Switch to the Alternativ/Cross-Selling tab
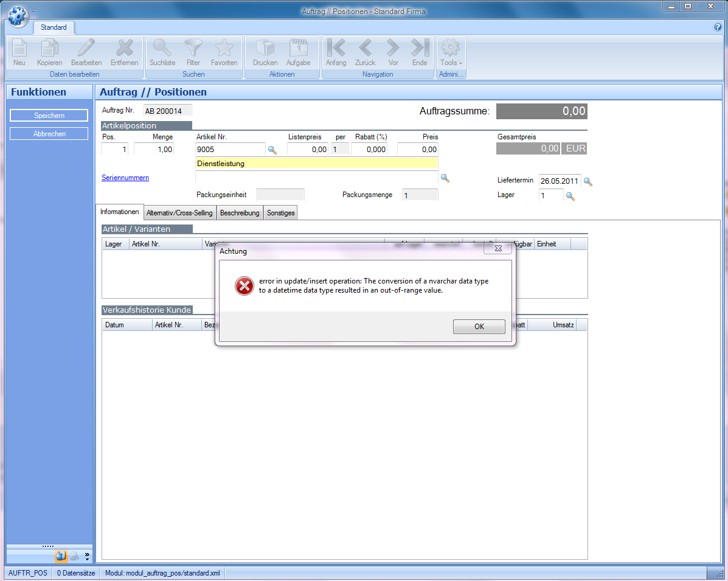The width and height of the screenshot is (728, 581). pos(179,213)
